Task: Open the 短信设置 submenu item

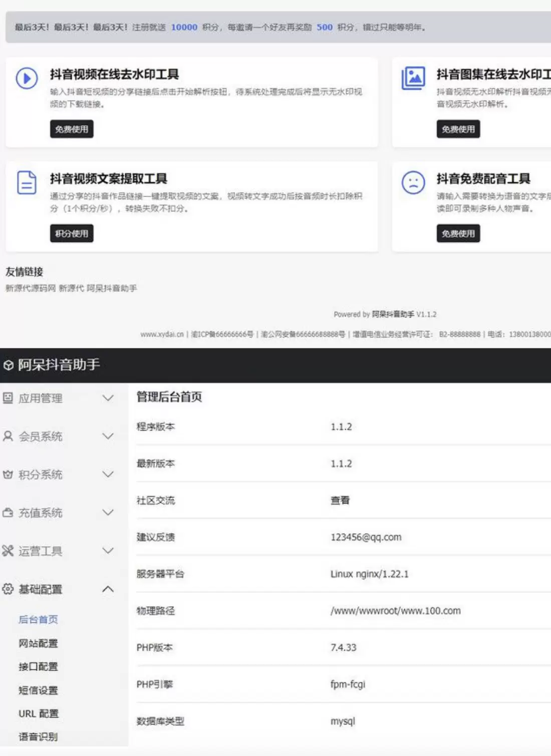Action: 38,690
